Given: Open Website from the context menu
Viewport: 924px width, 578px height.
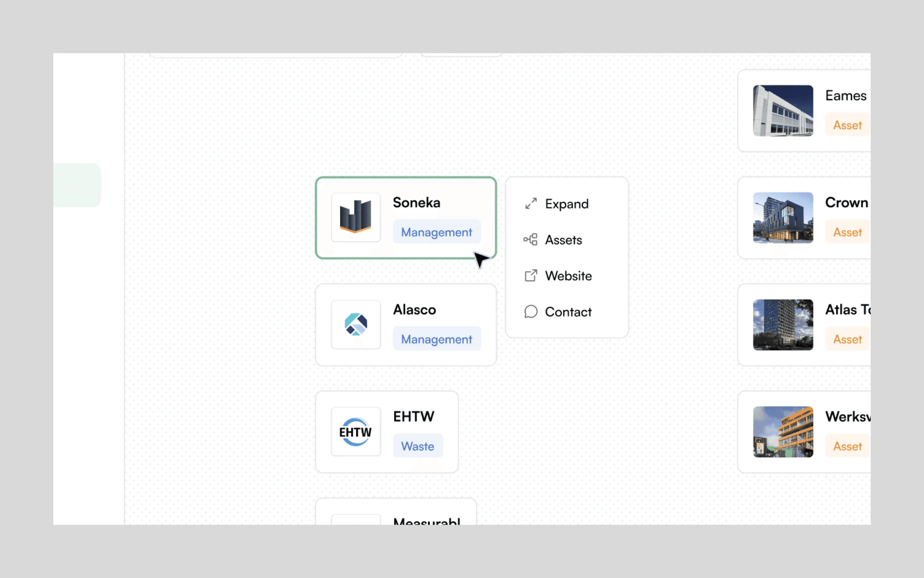Looking at the screenshot, I should tap(568, 276).
